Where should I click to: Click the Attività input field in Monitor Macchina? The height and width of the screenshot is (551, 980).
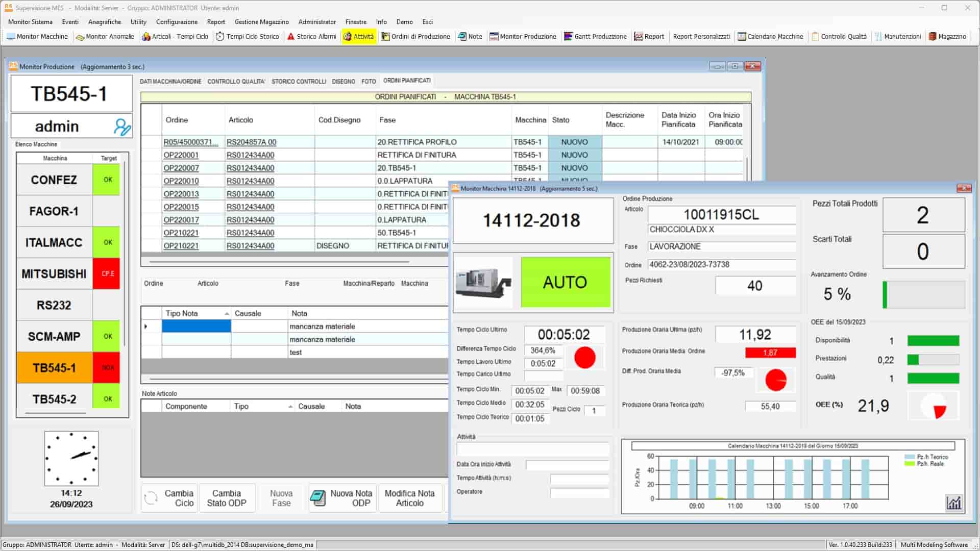[x=533, y=449]
